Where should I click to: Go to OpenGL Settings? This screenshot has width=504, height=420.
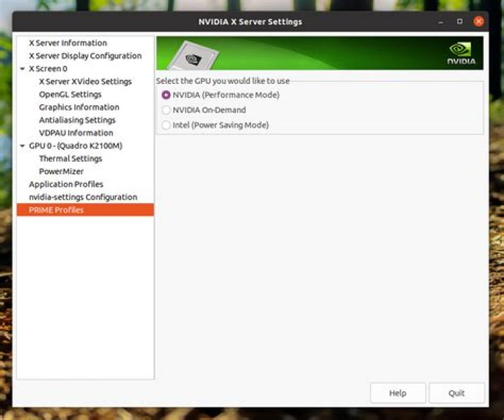pyautogui.click(x=70, y=94)
